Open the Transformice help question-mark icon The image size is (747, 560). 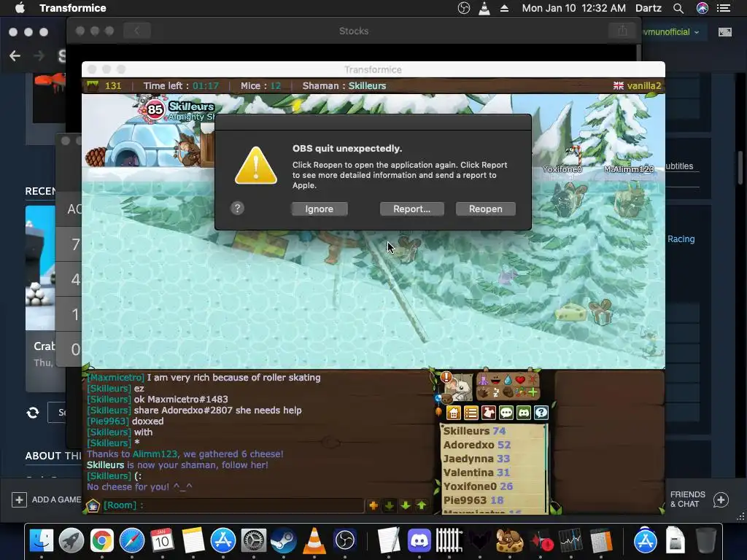click(541, 413)
